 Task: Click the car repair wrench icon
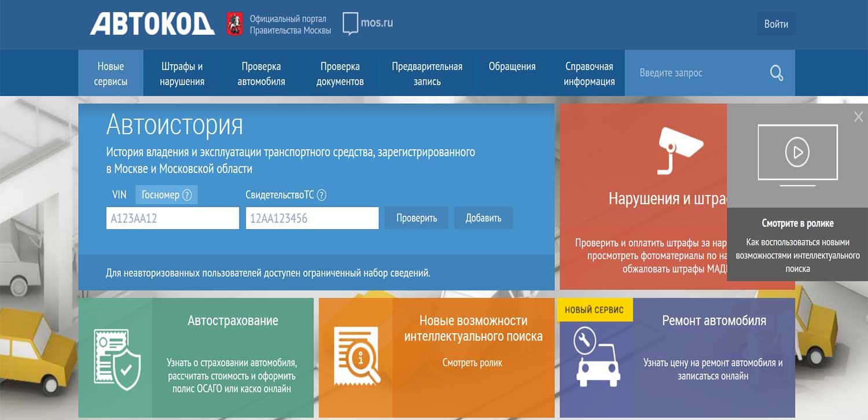[598, 357]
